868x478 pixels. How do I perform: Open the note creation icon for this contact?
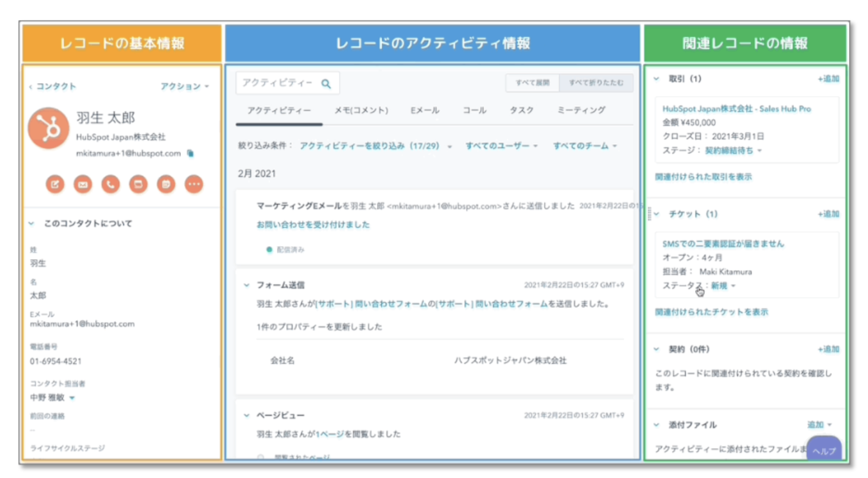(55, 183)
